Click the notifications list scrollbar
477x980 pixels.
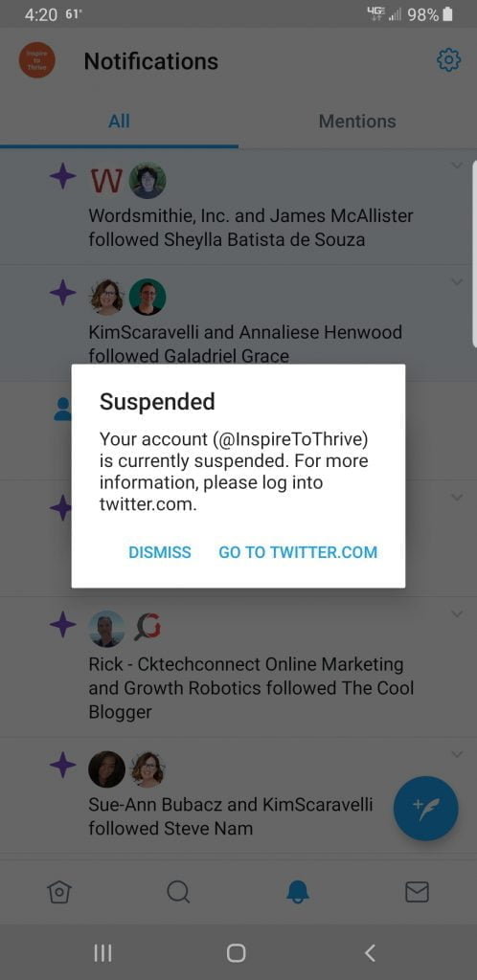point(474,253)
